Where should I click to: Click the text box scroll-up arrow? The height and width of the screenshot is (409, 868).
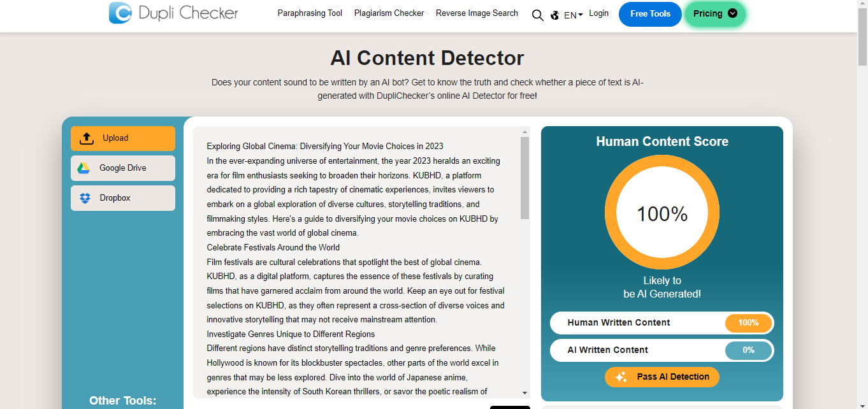pyautogui.click(x=524, y=132)
